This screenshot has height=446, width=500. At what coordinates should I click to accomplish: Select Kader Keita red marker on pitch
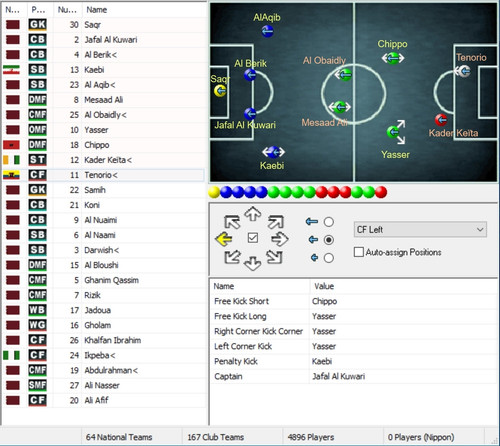pos(441,119)
